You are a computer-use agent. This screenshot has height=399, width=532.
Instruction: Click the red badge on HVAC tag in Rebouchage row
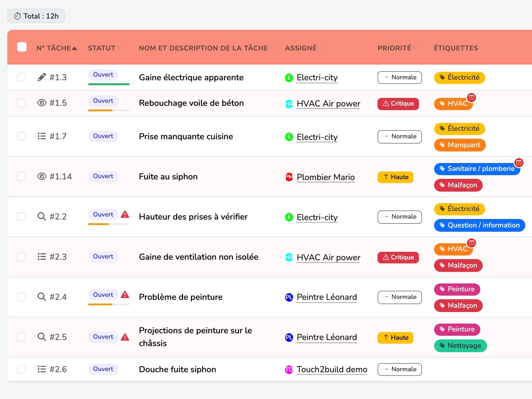click(x=472, y=98)
